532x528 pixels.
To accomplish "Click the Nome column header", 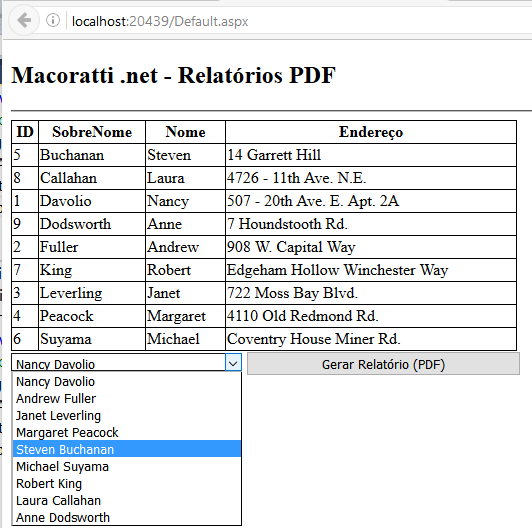I will click(185, 132).
